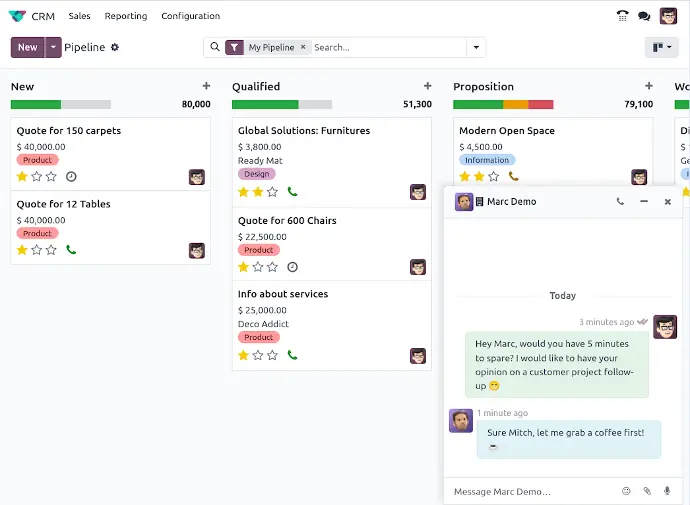The height and width of the screenshot is (505, 690).
Task: Minimize the Marc Demo chat window
Action: click(x=644, y=201)
